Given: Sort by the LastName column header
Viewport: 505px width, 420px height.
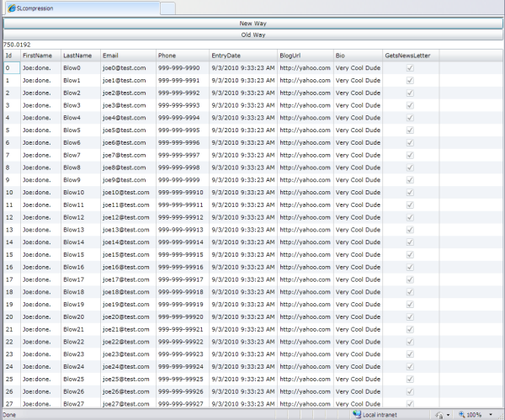Looking at the screenshot, I should (x=81, y=56).
